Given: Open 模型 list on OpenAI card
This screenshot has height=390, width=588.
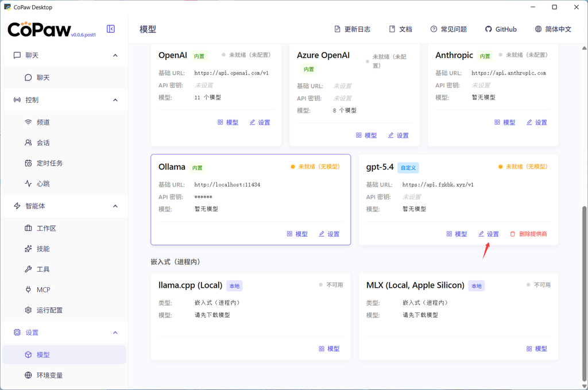Looking at the screenshot, I should coord(227,122).
